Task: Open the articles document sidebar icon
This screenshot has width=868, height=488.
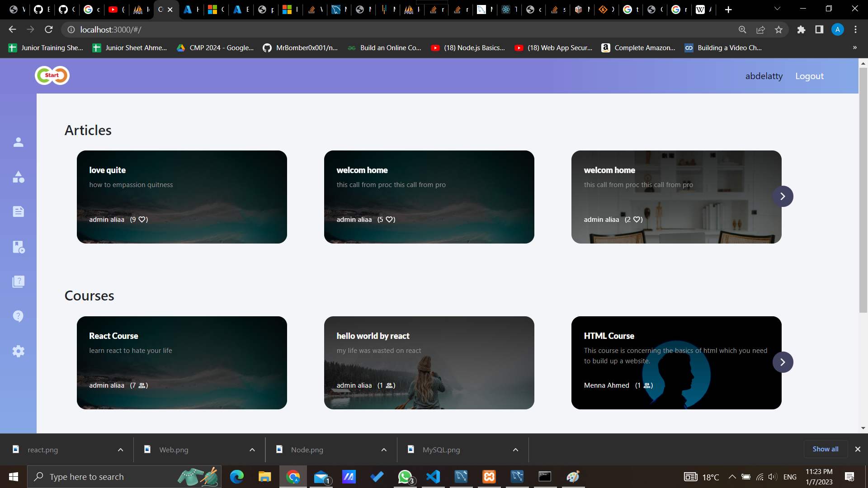Action: click(18, 211)
